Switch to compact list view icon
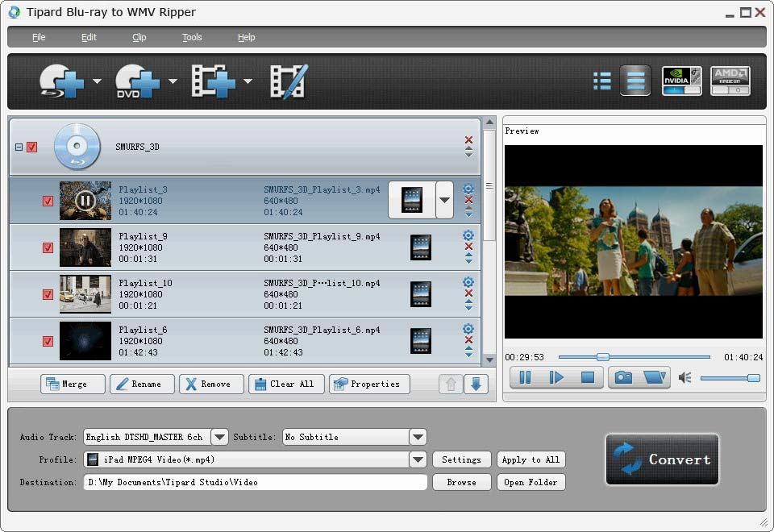774x532 pixels. 602,81
